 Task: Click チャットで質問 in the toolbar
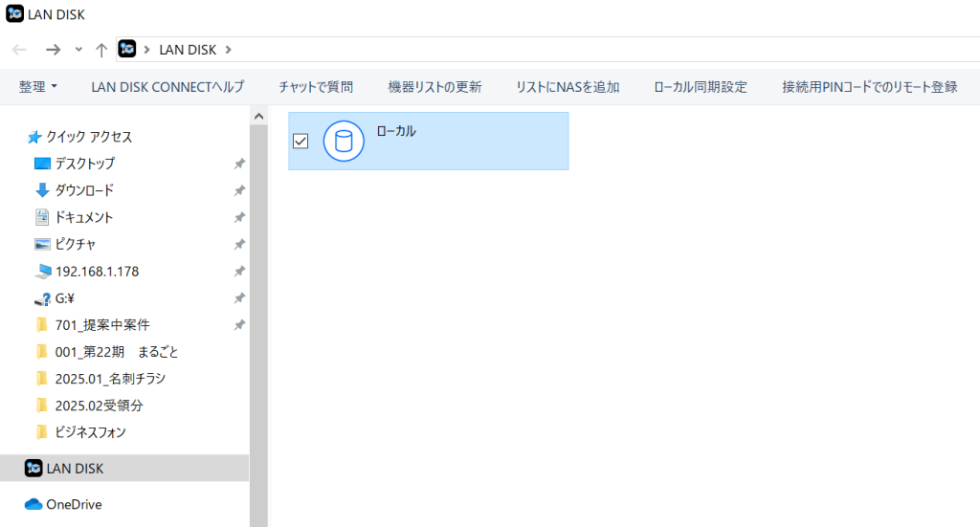point(316,87)
